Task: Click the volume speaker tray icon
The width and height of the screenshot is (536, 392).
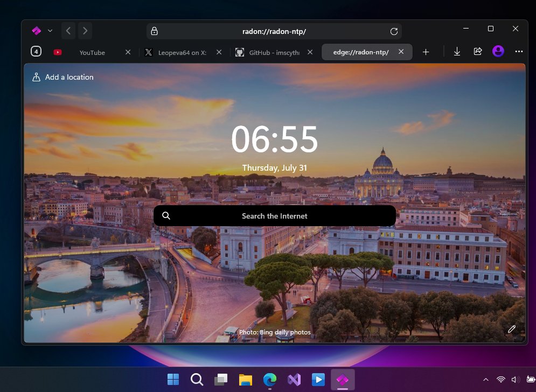Action: coord(516,380)
